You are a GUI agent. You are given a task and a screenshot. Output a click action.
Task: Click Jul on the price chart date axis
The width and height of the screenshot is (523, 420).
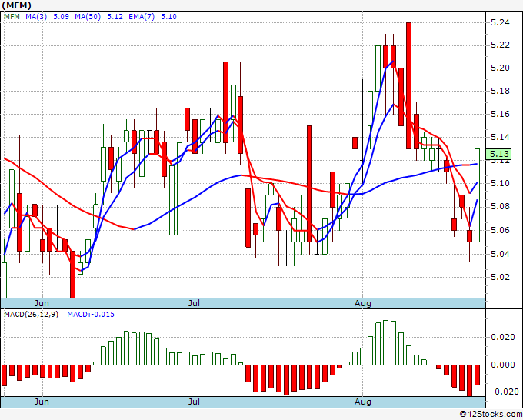(194, 303)
